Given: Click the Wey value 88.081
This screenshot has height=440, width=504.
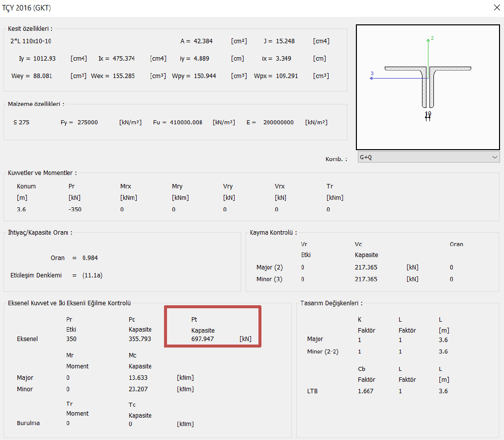Looking at the screenshot, I should coord(43,76).
